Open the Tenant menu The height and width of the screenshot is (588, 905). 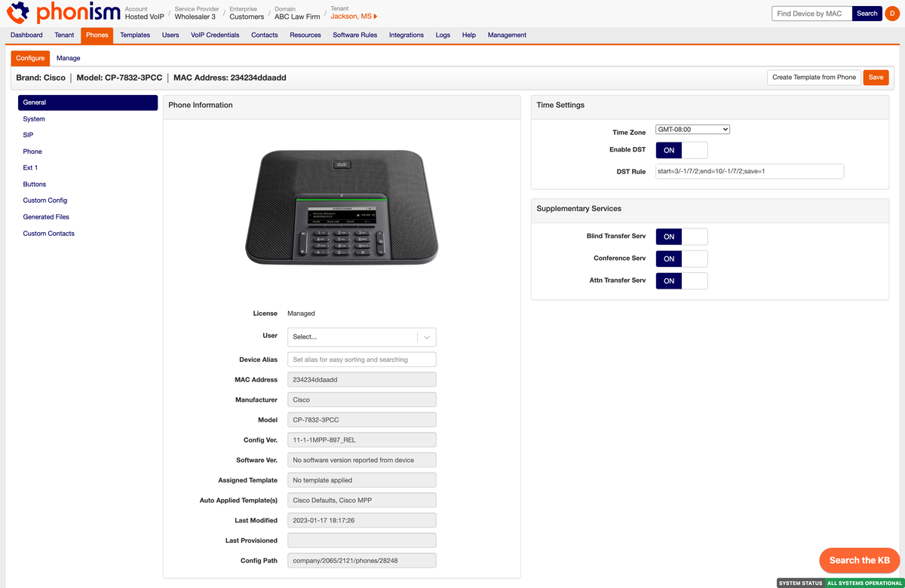pyautogui.click(x=64, y=35)
